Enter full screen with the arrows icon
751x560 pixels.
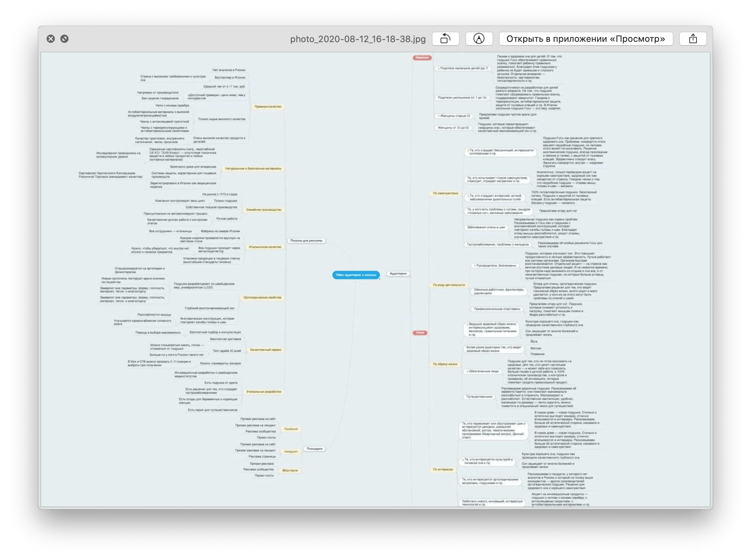click(x=64, y=39)
